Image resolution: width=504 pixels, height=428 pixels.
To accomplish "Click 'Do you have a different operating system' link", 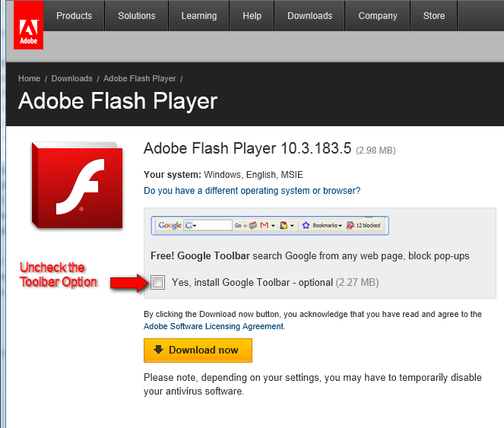I will [252, 191].
